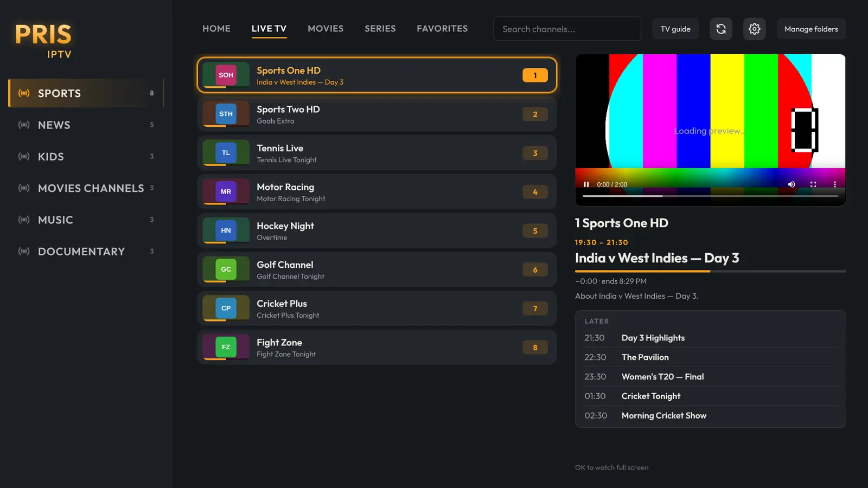Image resolution: width=868 pixels, height=488 pixels.
Task: Click the PRIS IPTV logo
Action: 43,41
